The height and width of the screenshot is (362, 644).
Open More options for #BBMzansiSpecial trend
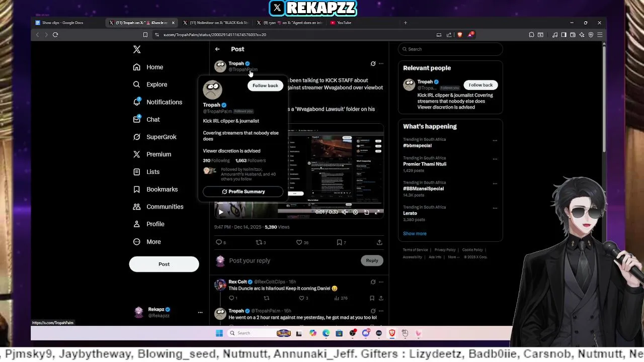495,184
